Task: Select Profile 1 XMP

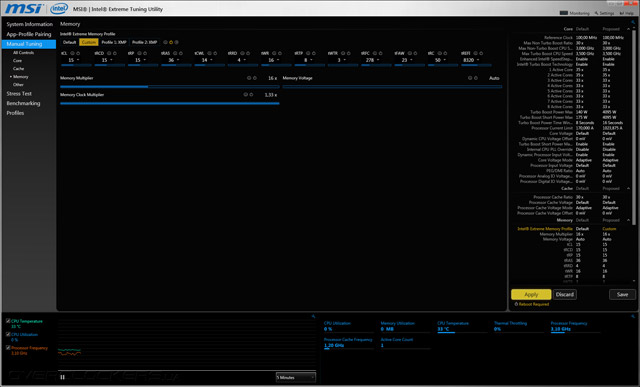Action: pyautogui.click(x=114, y=42)
